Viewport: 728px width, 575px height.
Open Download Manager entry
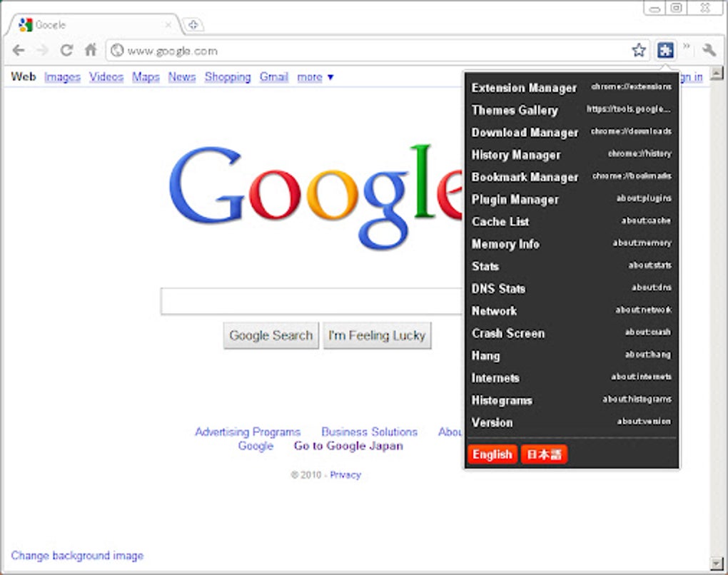tap(572, 132)
